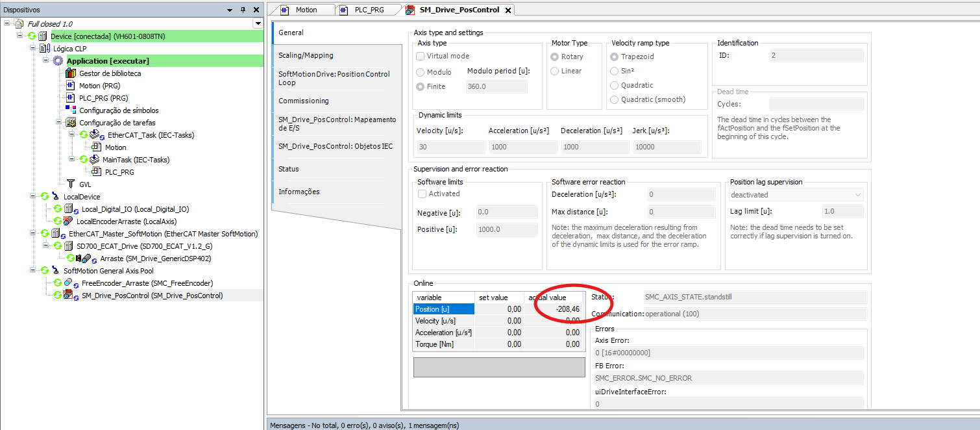Image resolution: width=980 pixels, height=430 pixels.
Task: Click the Configuração de tarefas icon
Action: point(71,123)
